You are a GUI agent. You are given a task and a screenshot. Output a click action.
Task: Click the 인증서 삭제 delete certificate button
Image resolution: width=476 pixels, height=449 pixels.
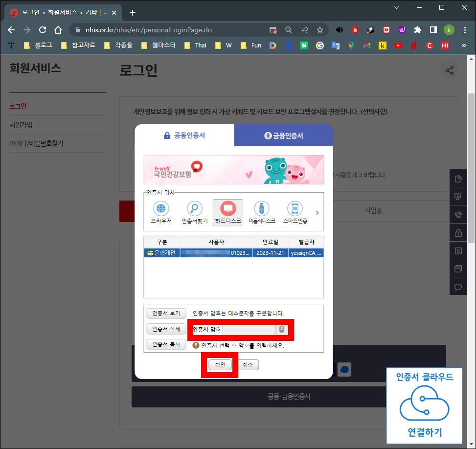point(166,329)
